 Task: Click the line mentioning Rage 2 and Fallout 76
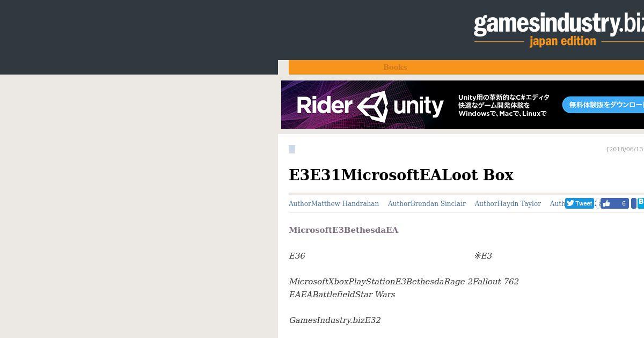coord(404,282)
